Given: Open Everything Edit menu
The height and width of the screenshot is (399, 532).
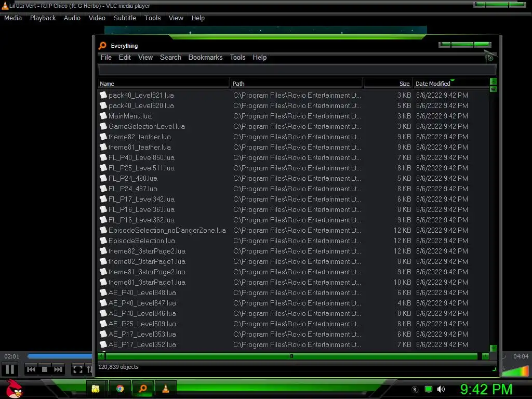Looking at the screenshot, I should pos(125,57).
